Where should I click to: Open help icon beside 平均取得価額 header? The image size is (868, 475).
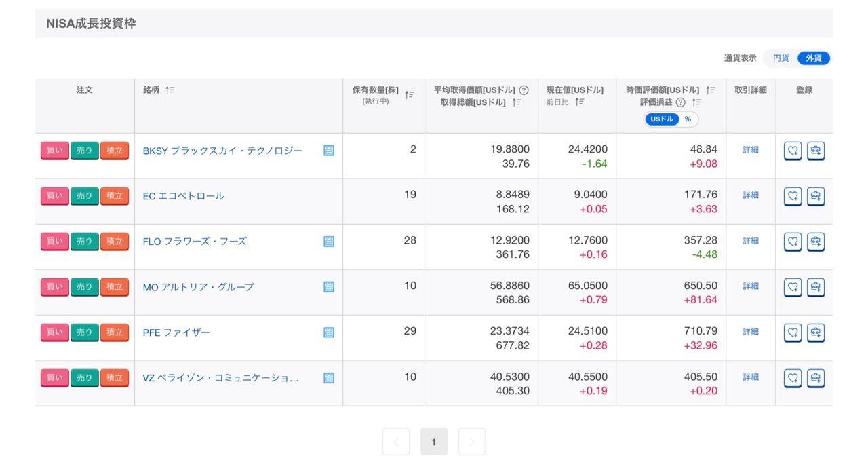(524, 90)
